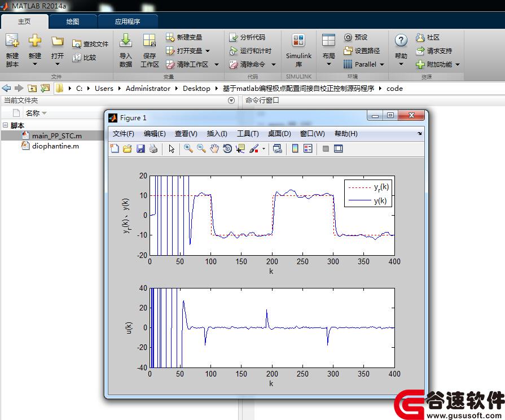Open 社区 (Community)

point(428,37)
